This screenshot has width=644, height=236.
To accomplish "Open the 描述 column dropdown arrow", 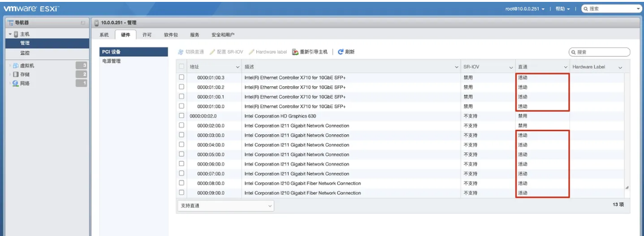I will (456, 67).
